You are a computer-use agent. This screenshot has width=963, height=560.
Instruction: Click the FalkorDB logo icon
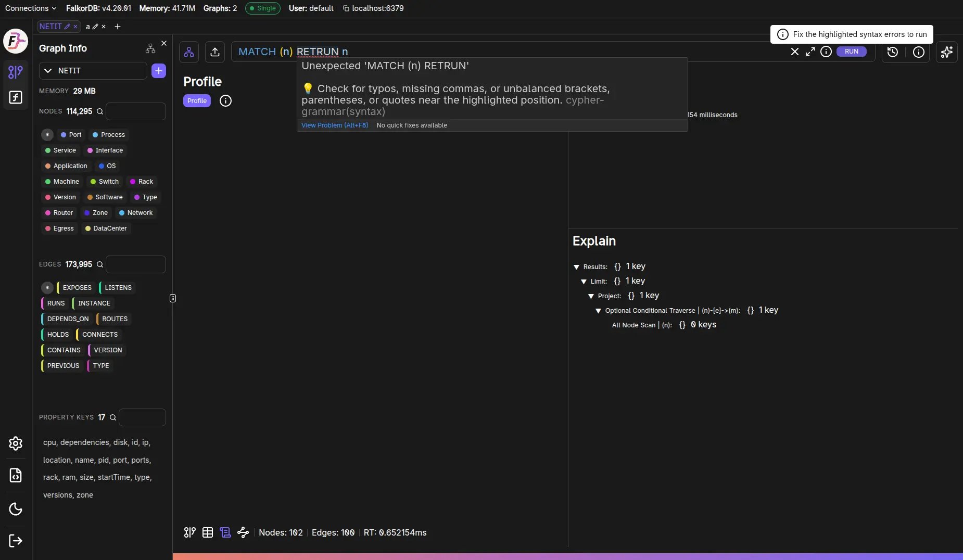(x=16, y=41)
